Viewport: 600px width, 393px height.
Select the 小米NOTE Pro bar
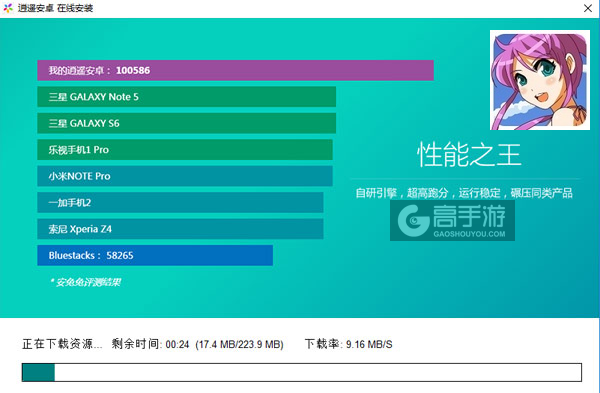click(x=185, y=176)
